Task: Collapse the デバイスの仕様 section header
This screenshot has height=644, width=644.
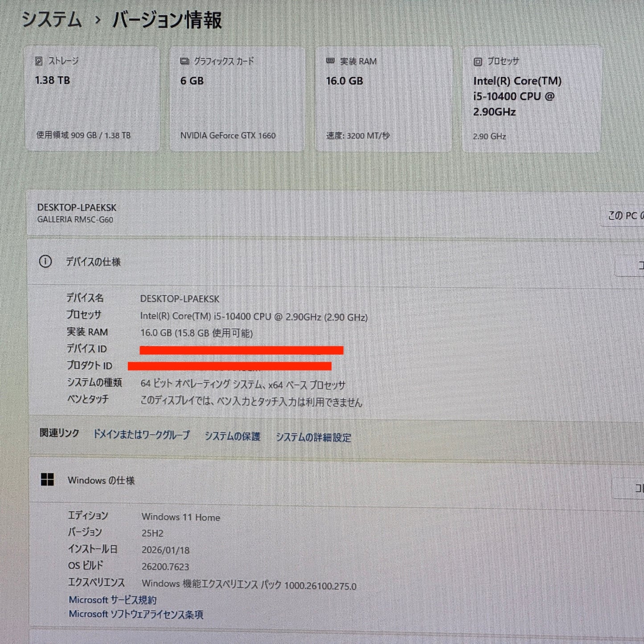Action: [312, 262]
